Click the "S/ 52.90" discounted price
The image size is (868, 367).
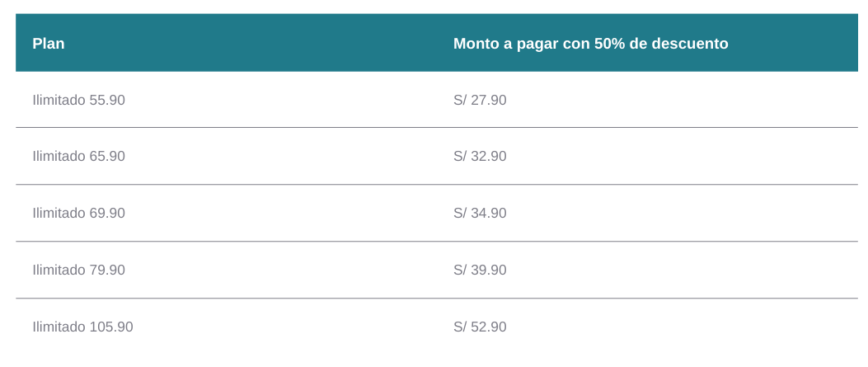coord(480,327)
